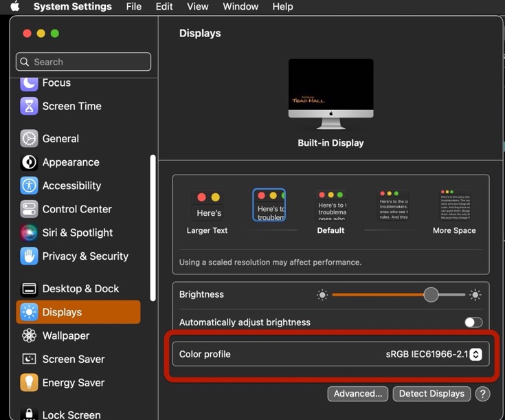Screen dimensions: 505x420
Task: Select the highlighted second resolution thumbnail
Action: pos(269,205)
